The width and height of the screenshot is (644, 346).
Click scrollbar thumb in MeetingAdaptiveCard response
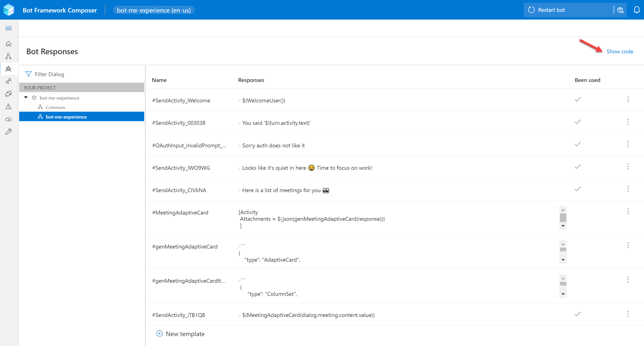click(x=563, y=218)
